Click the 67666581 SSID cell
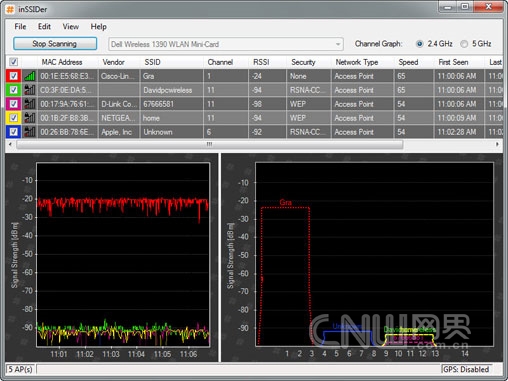508x381 pixels. pos(172,104)
